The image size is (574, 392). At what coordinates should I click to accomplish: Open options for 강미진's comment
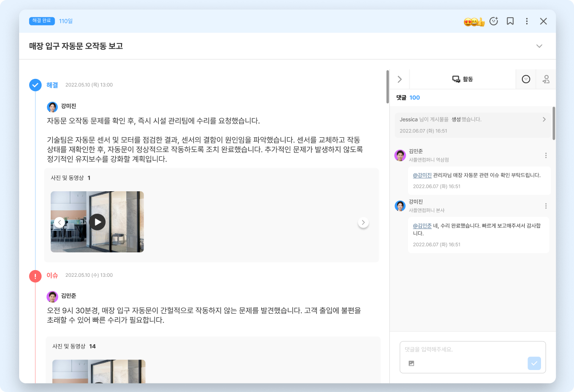point(546,206)
